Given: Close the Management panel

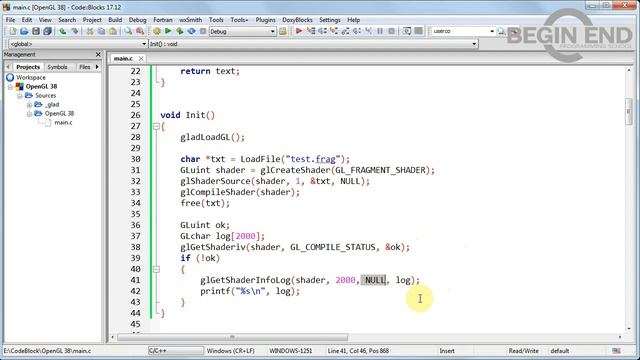Looking at the screenshot, I should (x=98, y=54).
